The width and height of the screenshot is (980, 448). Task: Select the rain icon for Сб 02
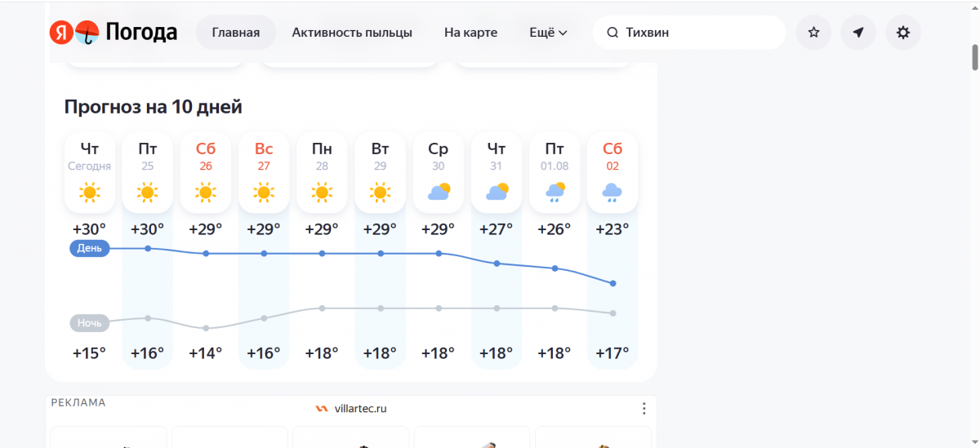[612, 193]
